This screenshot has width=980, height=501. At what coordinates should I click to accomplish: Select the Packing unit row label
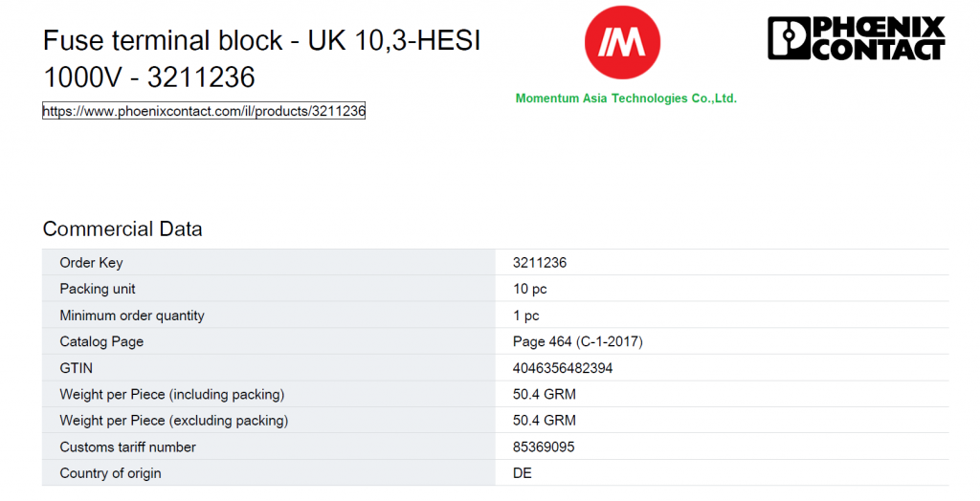point(98,289)
